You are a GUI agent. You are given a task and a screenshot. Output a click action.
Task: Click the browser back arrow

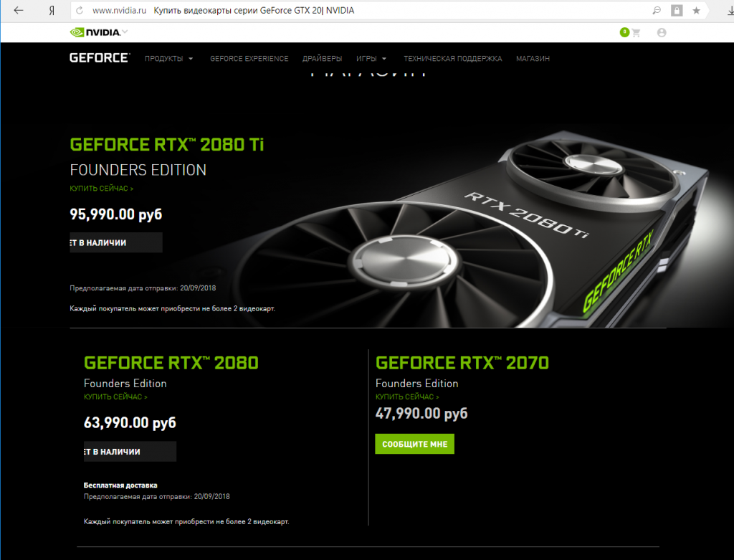tap(18, 10)
